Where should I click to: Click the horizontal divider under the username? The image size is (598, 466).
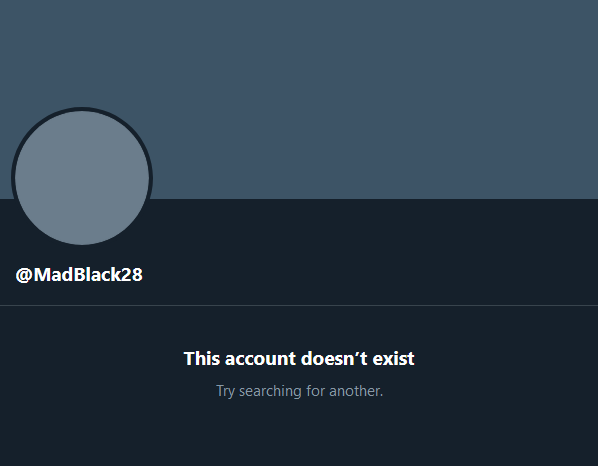click(299, 305)
